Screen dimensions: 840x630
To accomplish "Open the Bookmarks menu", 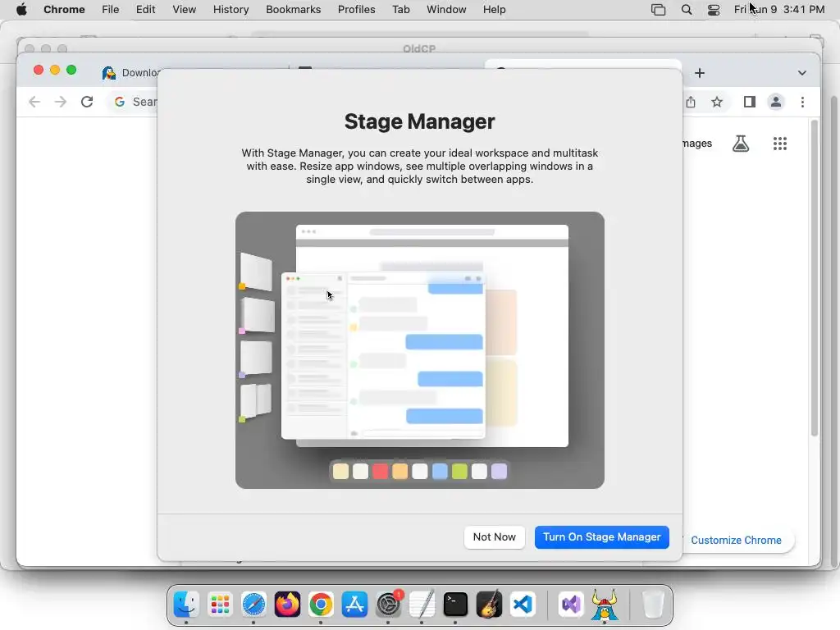I will (293, 10).
